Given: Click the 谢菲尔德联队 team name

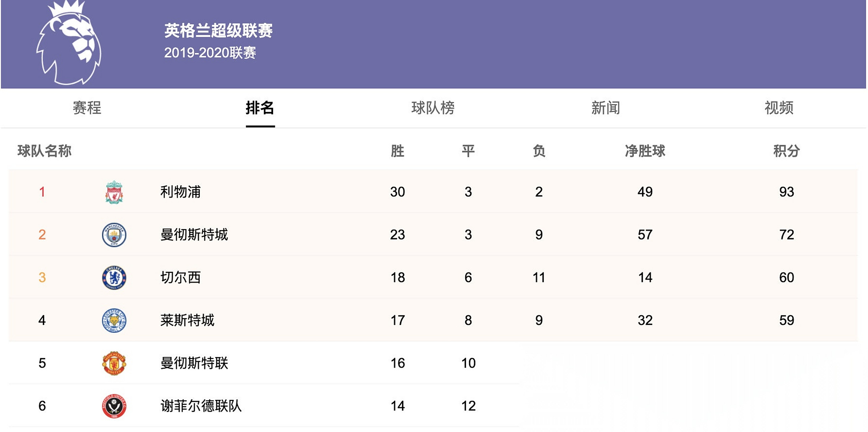Looking at the screenshot, I should pyautogui.click(x=201, y=406).
